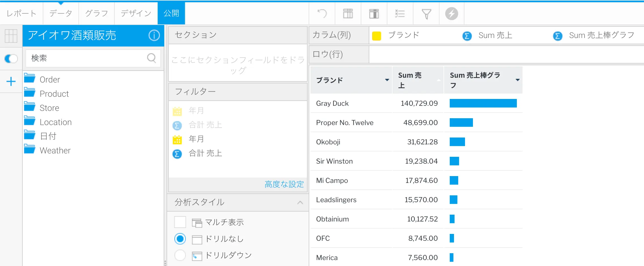Viewport: 644px width, 266px height.
Task: Open the ブランド column header dropdown
Action: [x=387, y=80]
